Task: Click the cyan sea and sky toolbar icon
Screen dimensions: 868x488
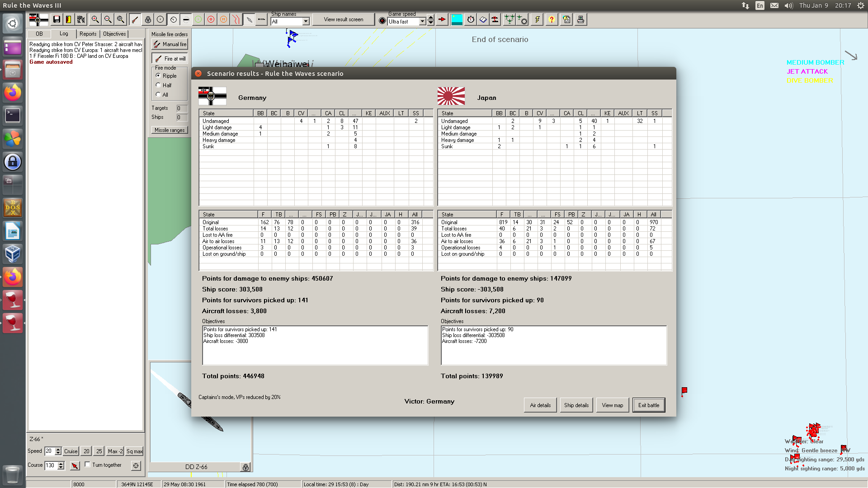Action: coord(457,19)
